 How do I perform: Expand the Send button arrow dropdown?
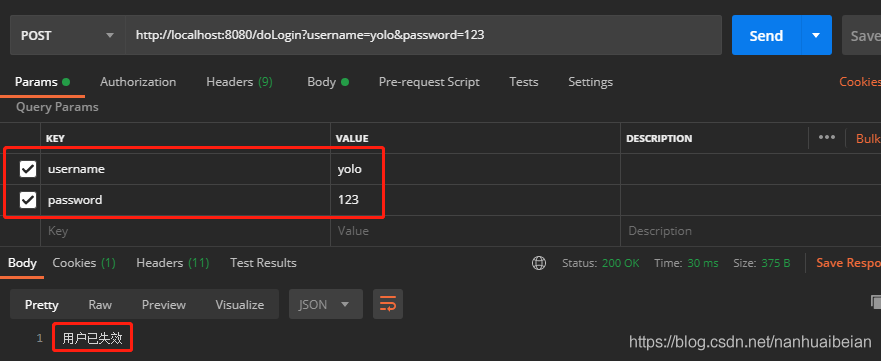[x=816, y=35]
